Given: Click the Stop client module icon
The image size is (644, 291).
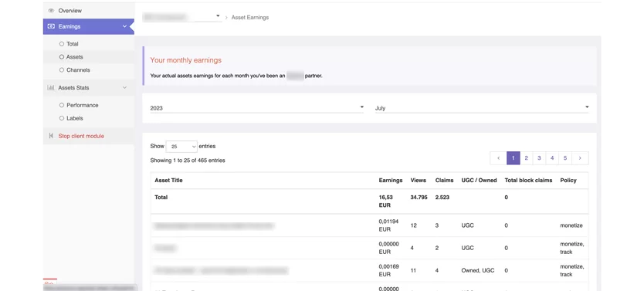Looking at the screenshot, I should (51, 136).
